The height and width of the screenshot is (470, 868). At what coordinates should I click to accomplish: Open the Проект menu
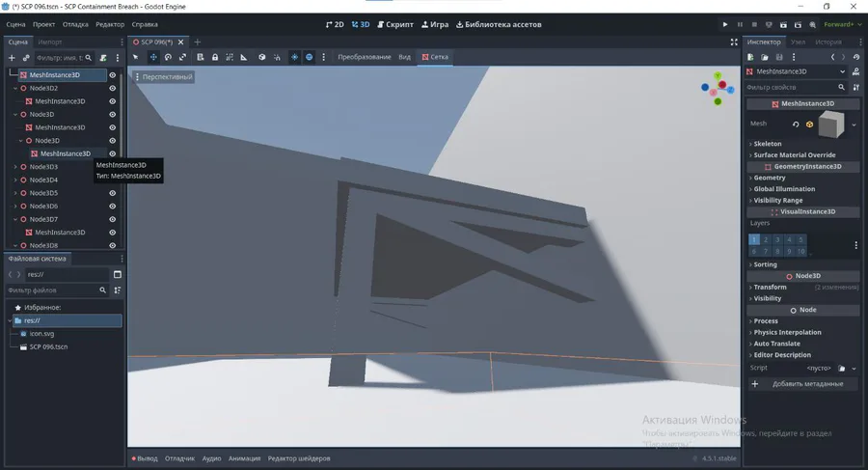point(43,24)
